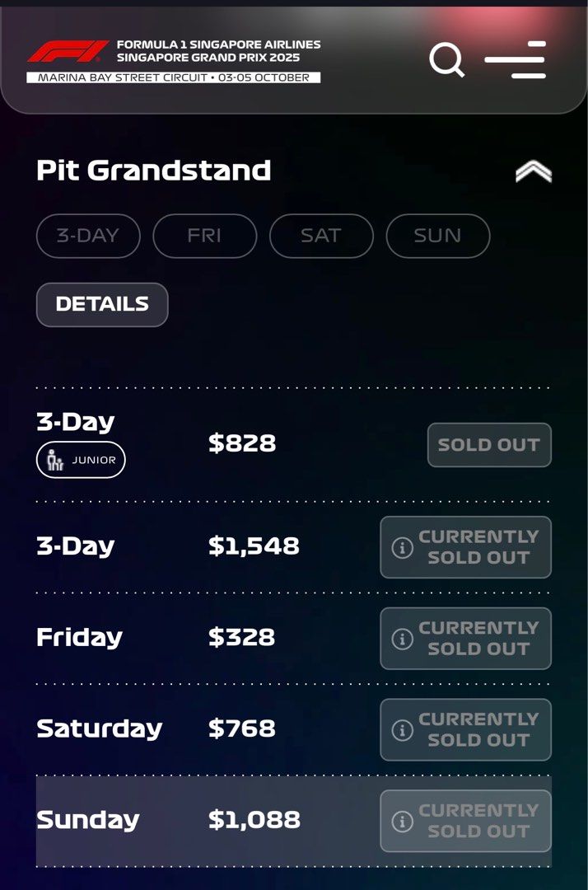This screenshot has width=588, height=890.
Task: Open the search magnifier icon
Action: (447, 60)
